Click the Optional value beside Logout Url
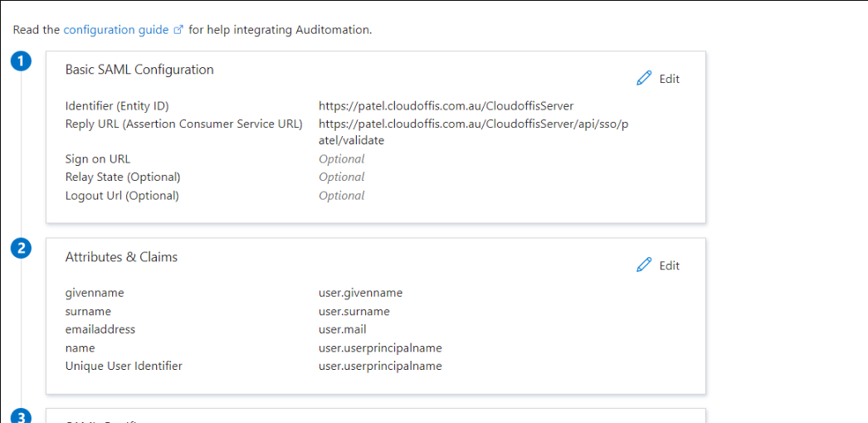This screenshot has width=868, height=423. [x=342, y=196]
